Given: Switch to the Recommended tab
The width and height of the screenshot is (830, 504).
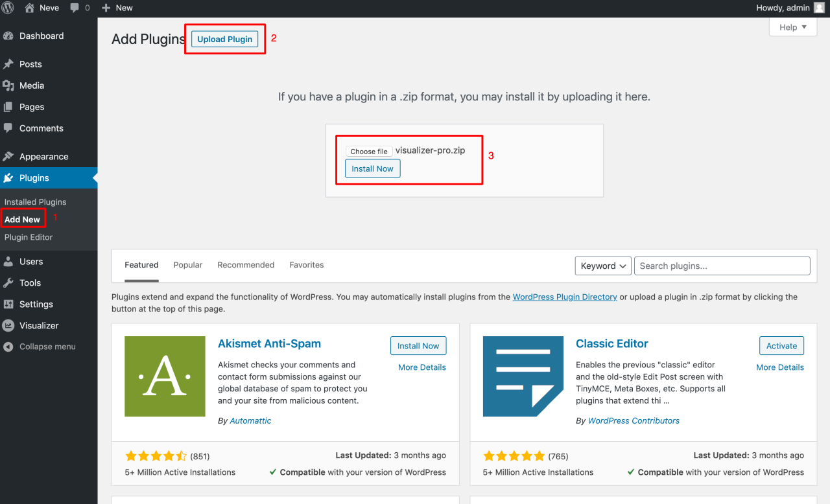Looking at the screenshot, I should click(246, 265).
